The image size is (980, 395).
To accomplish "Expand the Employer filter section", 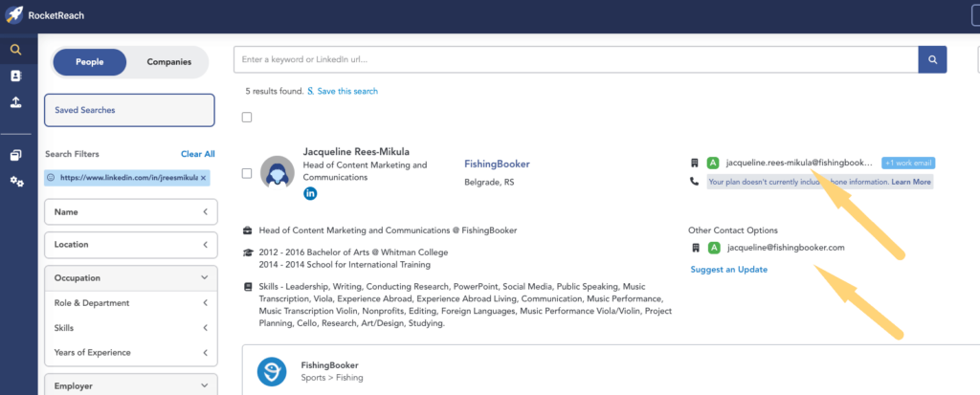I will (x=130, y=386).
